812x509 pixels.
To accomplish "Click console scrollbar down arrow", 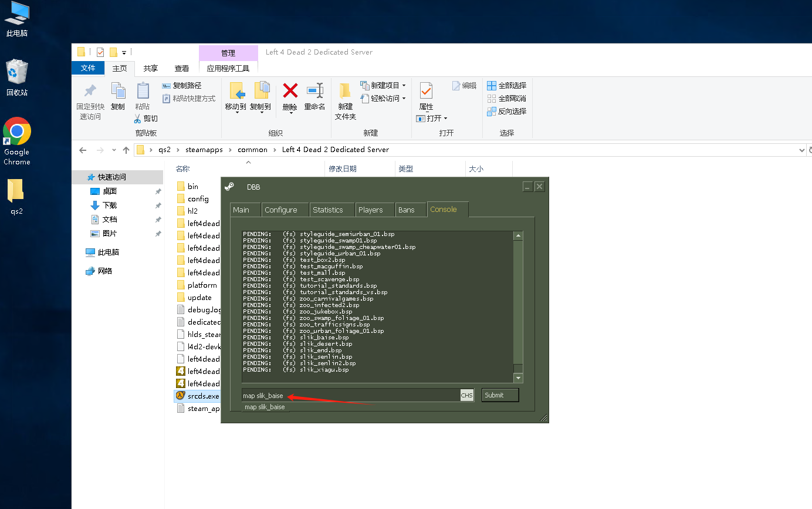I will 518,379.
